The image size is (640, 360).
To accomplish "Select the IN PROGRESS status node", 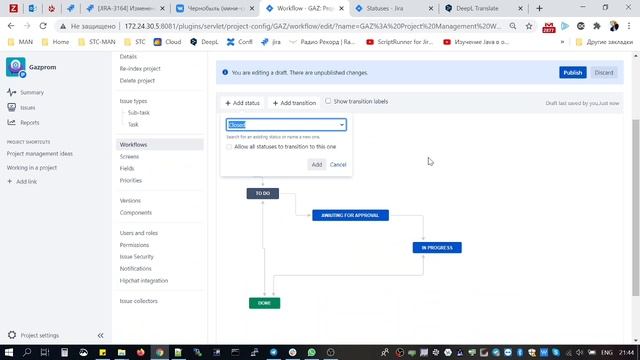I will point(437,247).
